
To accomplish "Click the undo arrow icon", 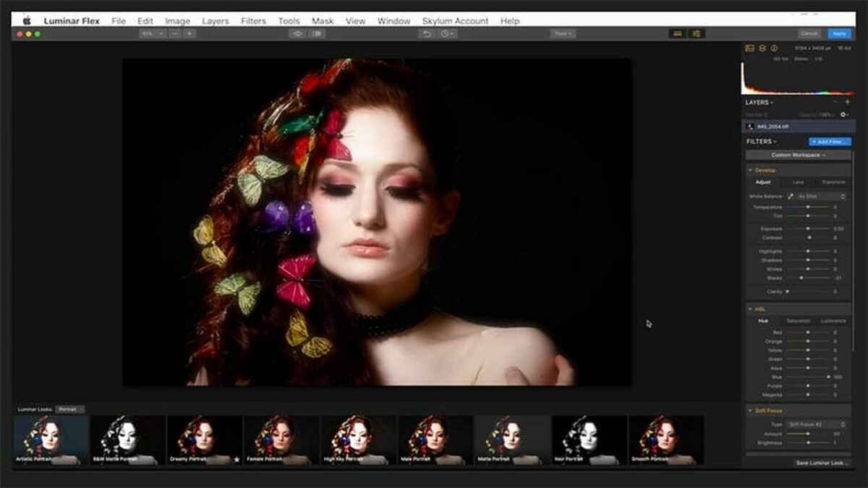I will point(427,34).
